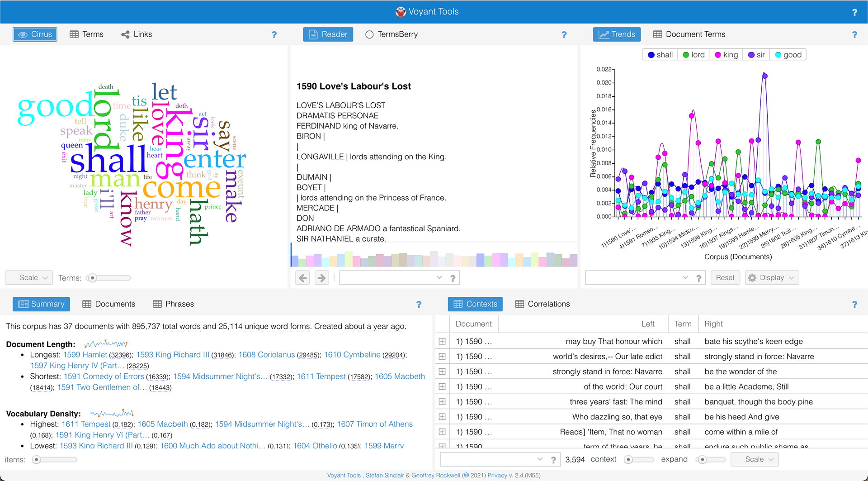Sort by the Term column header
Viewport: 868px width, 481px height.
coord(683,324)
